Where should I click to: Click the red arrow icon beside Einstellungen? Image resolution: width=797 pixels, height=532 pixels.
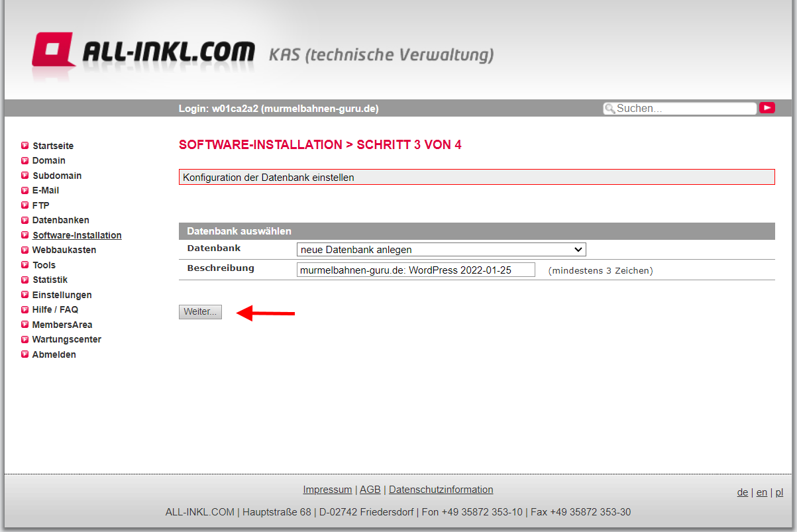coord(25,295)
